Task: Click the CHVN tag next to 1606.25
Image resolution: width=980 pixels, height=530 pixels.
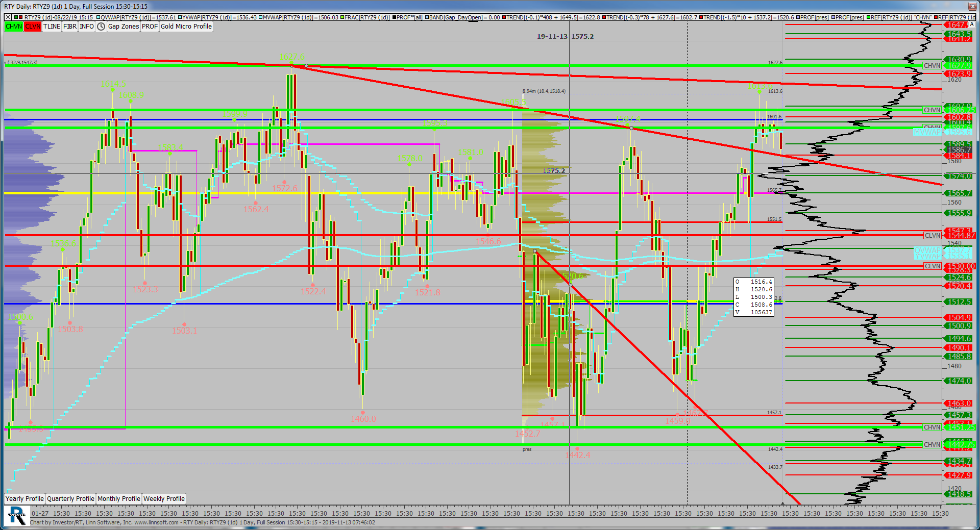Action: [x=932, y=110]
